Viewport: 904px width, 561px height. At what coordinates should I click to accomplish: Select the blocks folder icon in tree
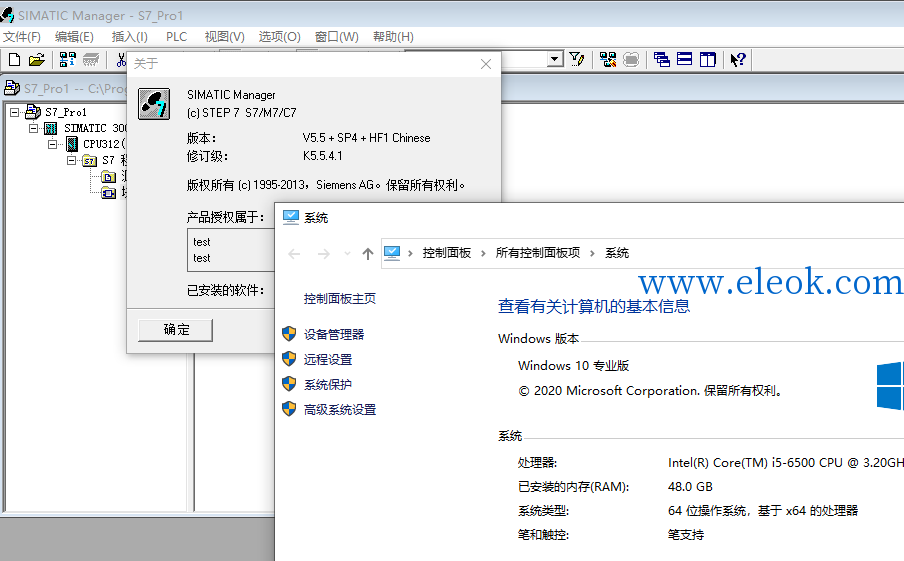(108, 193)
